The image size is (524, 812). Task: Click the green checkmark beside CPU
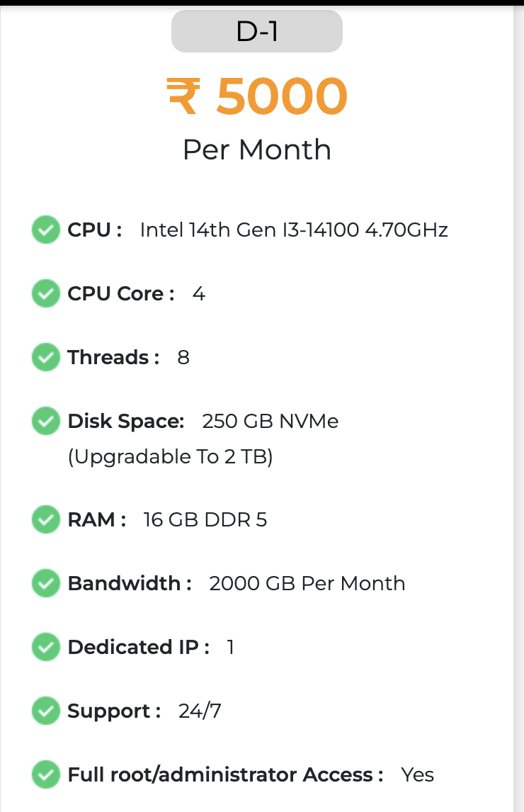coord(46,230)
